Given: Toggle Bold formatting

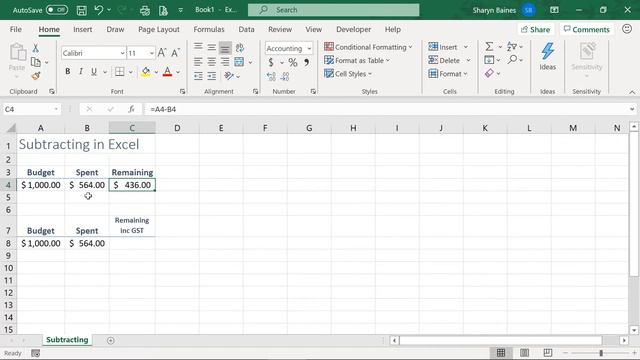Looking at the screenshot, I should [68, 72].
